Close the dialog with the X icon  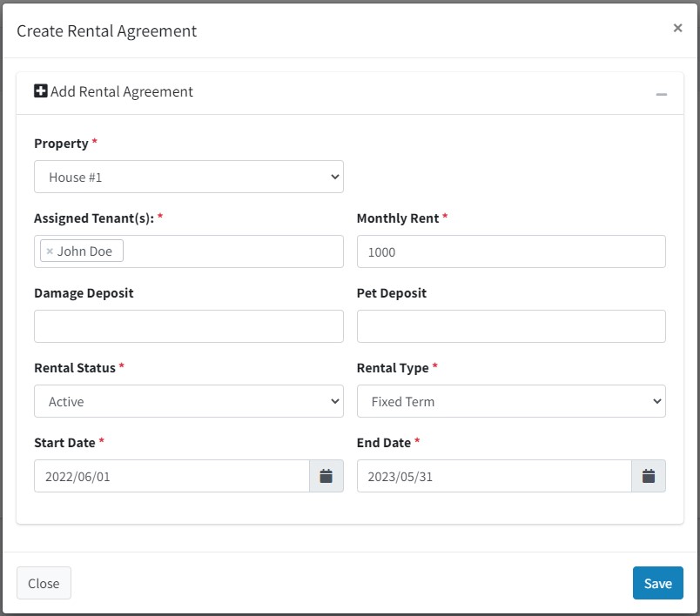point(677,28)
